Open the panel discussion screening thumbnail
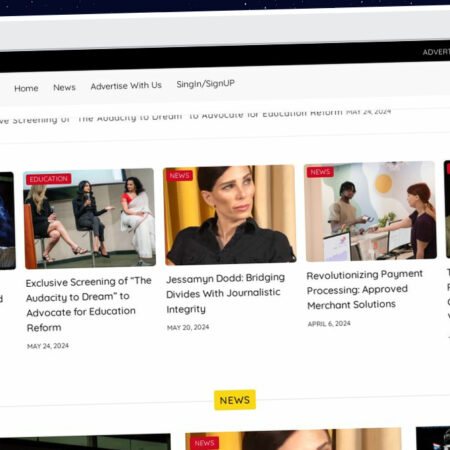The width and height of the screenshot is (450, 450). click(89, 218)
